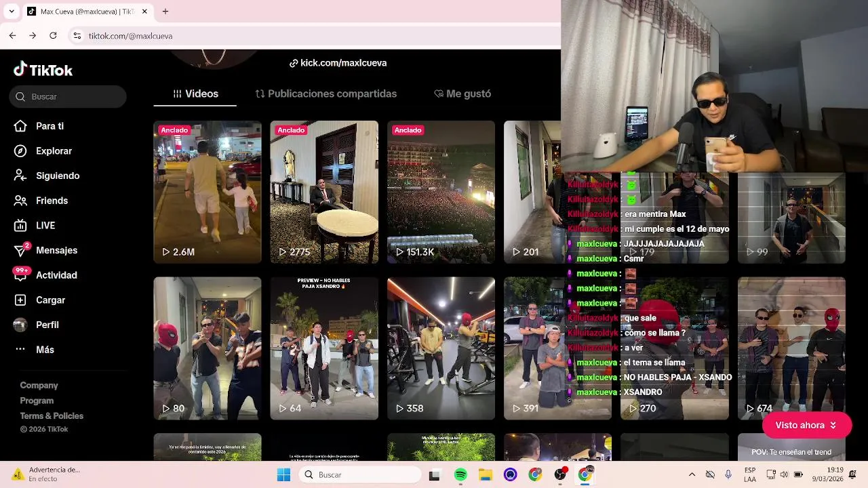The width and height of the screenshot is (868, 488).
Task: Click the Buscar search field in TikTok sidebar
Action: pos(68,96)
